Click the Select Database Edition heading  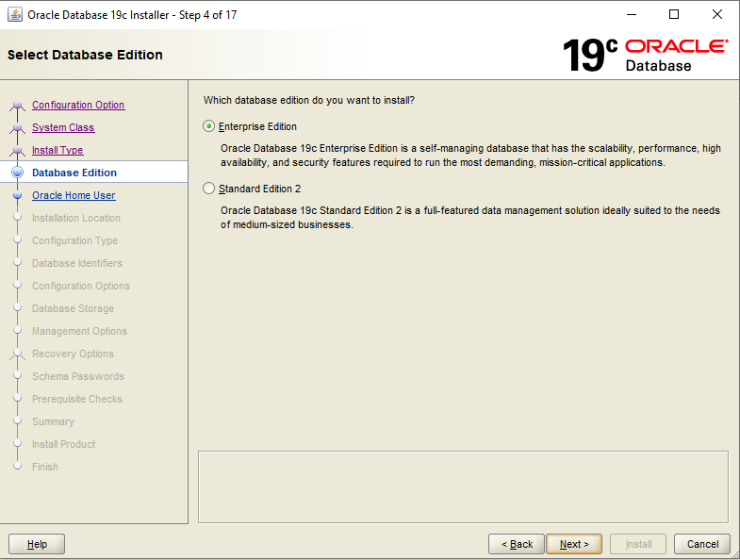(x=85, y=55)
